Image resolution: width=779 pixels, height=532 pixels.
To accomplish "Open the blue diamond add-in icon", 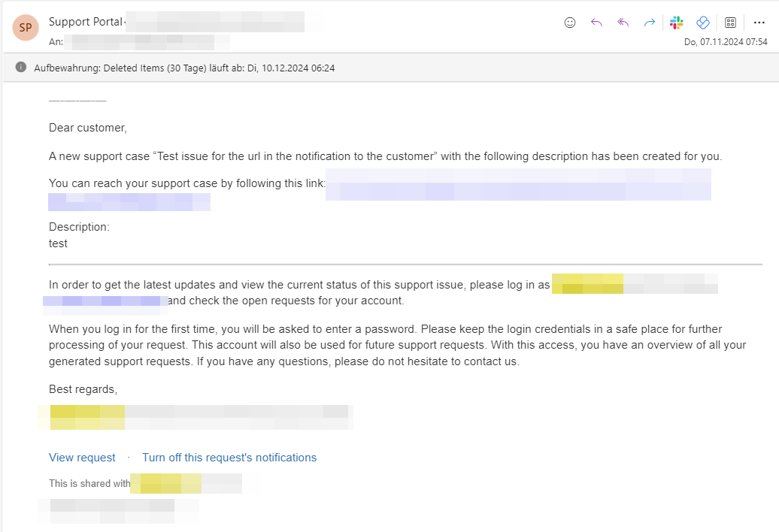I will (703, 23).
